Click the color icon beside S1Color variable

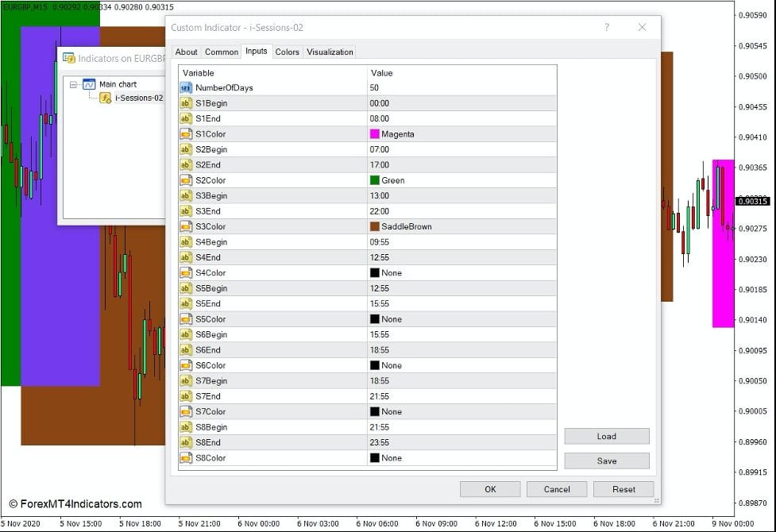point(186,134)
